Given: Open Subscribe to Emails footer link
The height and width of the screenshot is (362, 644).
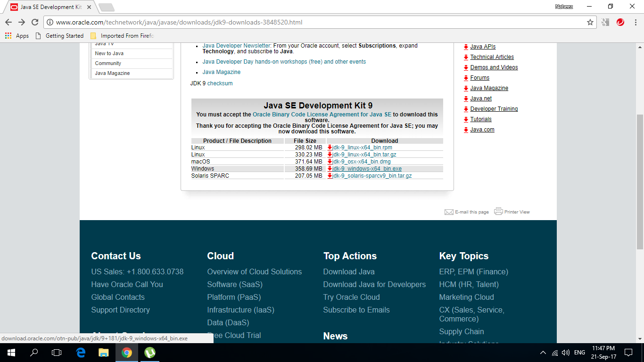Looking at the screenshot, I should [356, 310].
